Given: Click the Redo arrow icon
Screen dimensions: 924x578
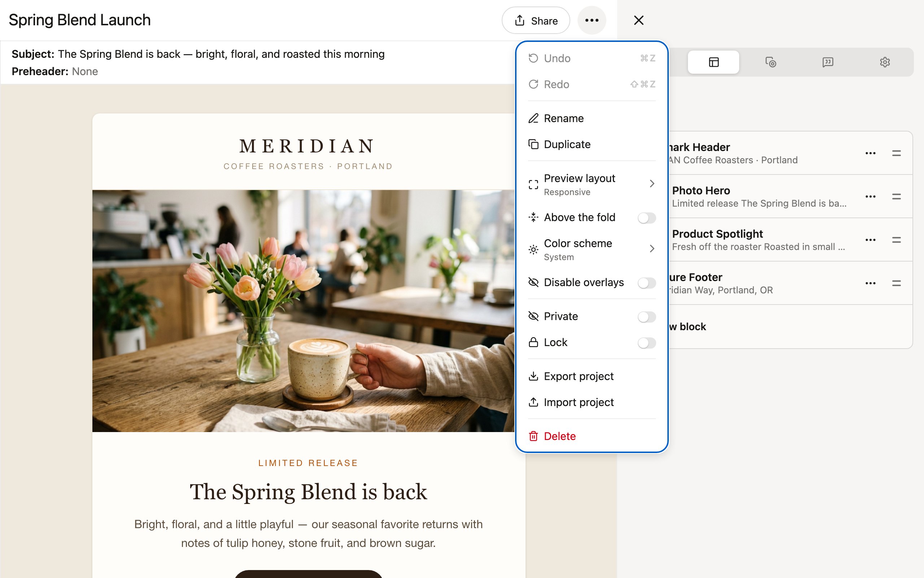Looking at the screenshot, I should pyautogui.click(x=533, y=84).
